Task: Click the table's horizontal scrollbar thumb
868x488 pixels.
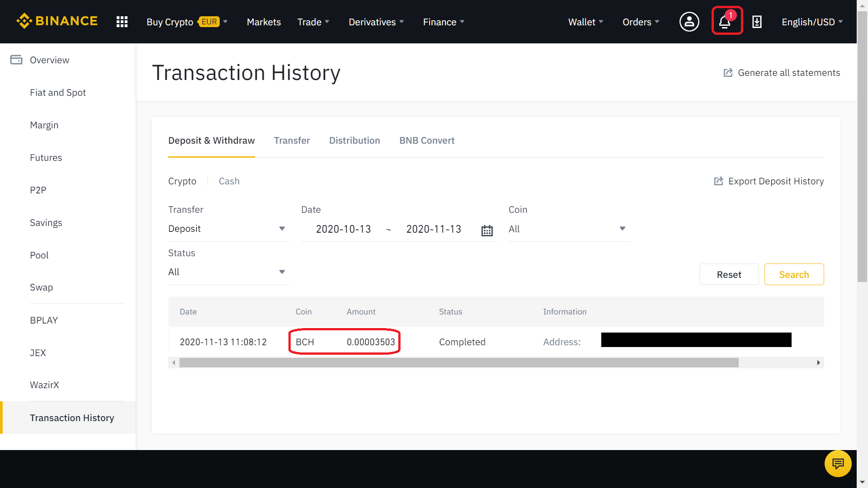Action: (x=459, y=363)
